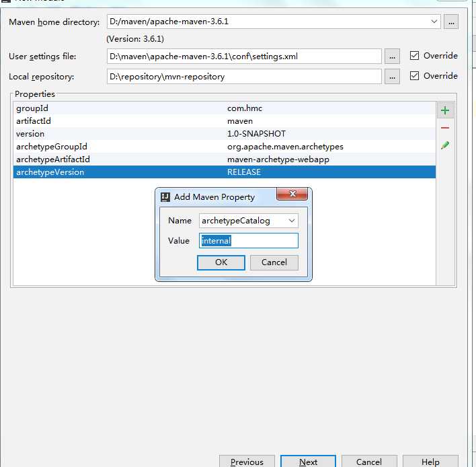Select the version property row
The width and height of the screenshot is (476, 467).
pos(225,134)
